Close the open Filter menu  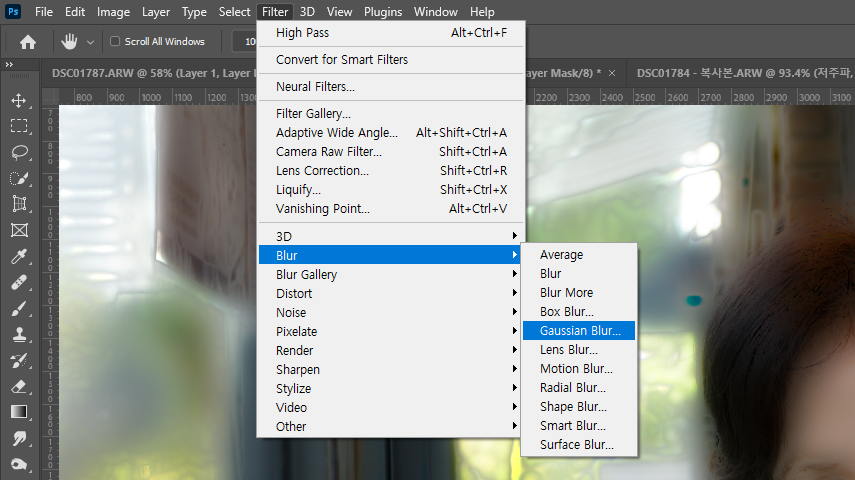click(x=275, y=11)
